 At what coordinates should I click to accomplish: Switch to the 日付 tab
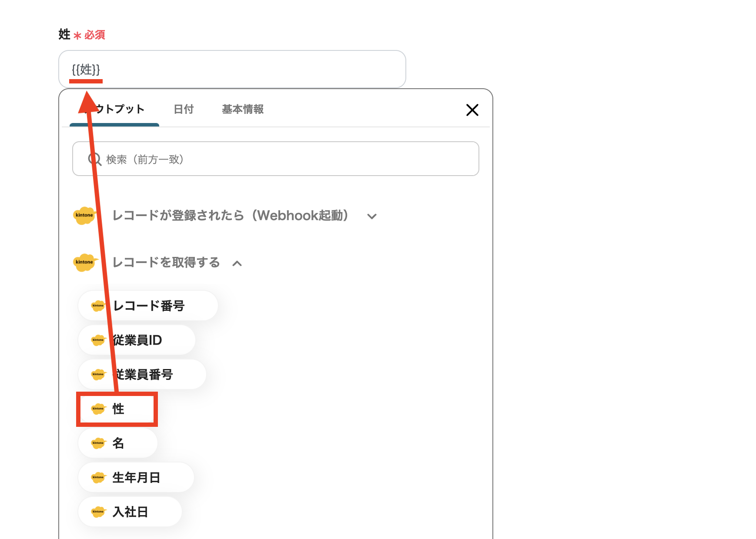point(183,110)
